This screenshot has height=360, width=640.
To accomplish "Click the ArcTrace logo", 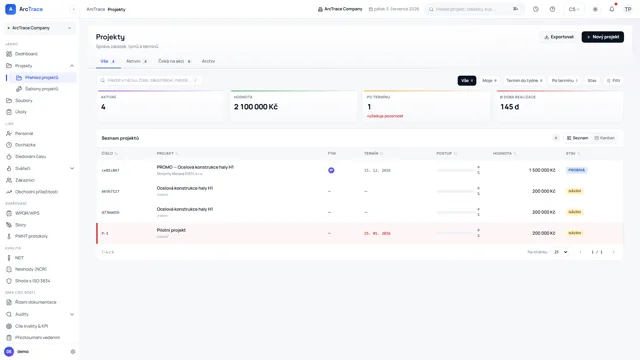I will (x=24, y=9).
